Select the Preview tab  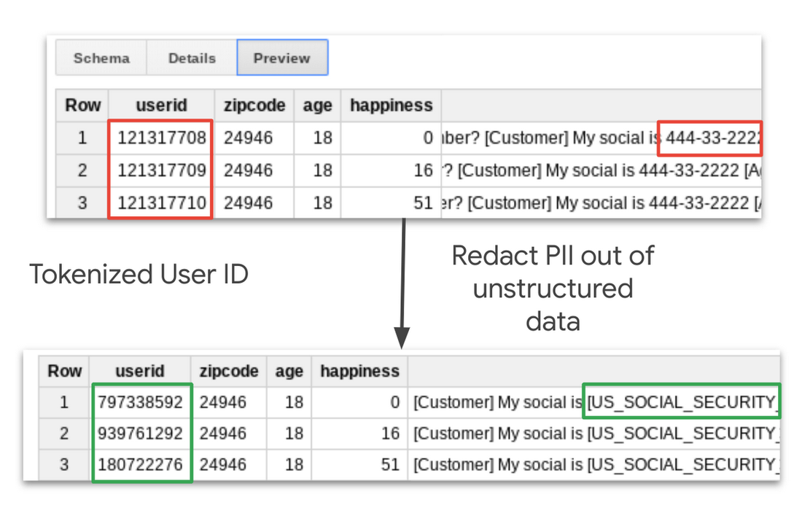(282, 58)
